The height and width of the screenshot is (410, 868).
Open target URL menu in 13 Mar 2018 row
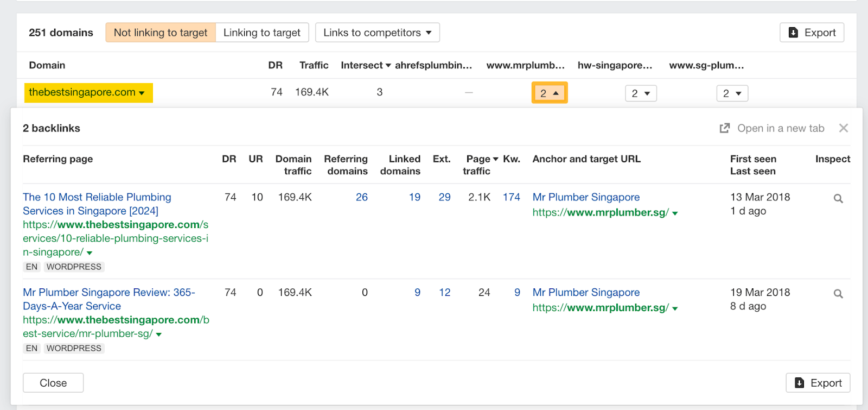(675, 213)
